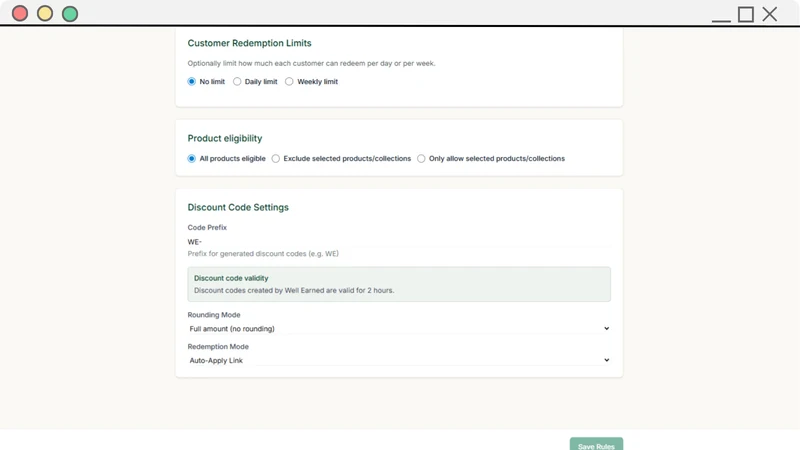Choose the Daily limit option
The height and width of the screenshot is (450, 800).
237,82
